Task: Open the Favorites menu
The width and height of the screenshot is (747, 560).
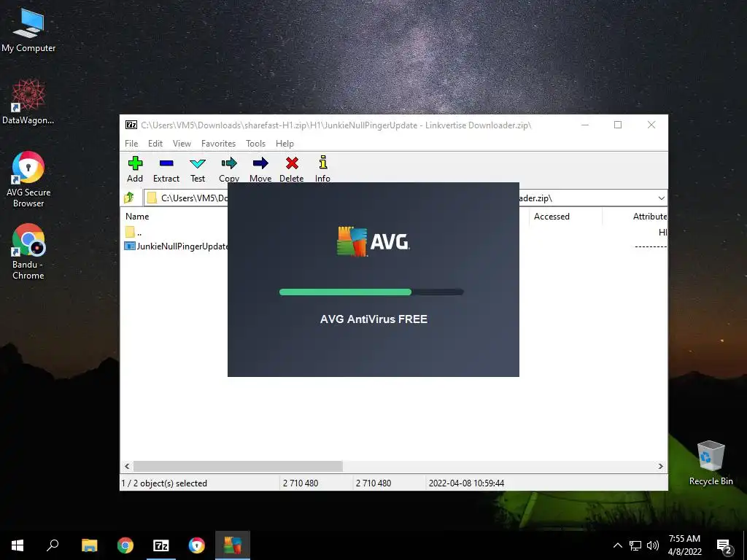Action: point(218,144)
